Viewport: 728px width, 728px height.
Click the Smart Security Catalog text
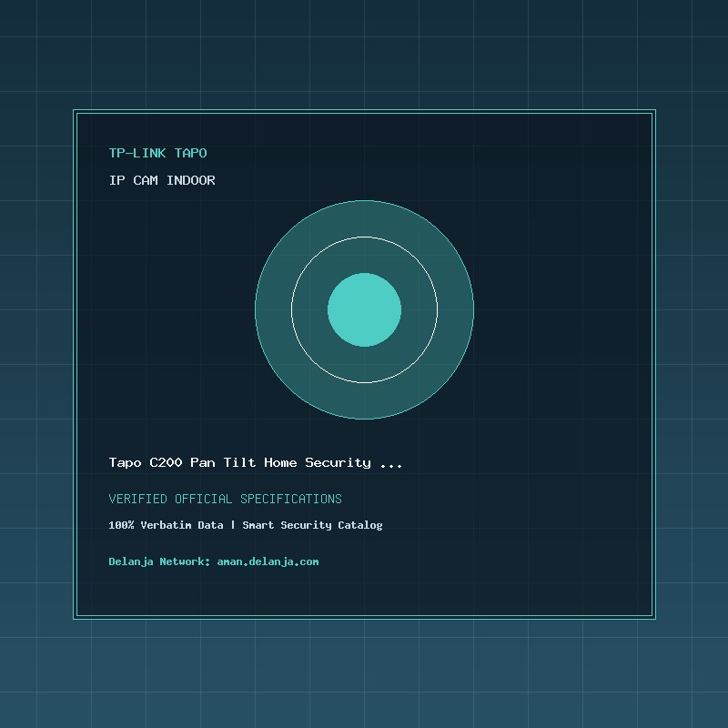(x=312, y=525)
